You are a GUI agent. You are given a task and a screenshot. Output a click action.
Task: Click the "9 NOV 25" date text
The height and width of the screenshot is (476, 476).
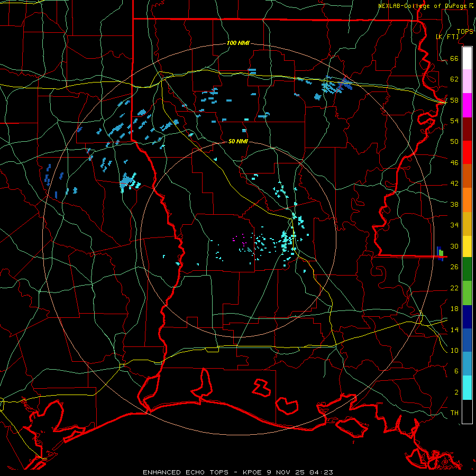click(287, 472)
